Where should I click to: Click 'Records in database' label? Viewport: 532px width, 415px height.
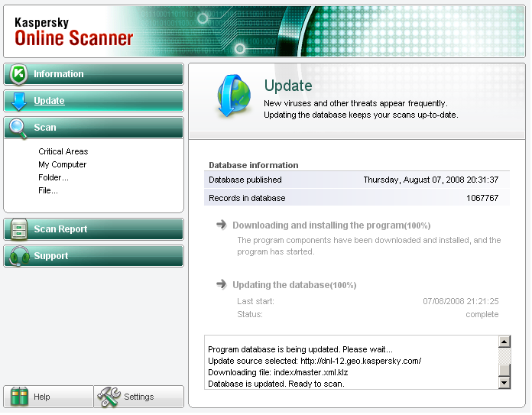point(248,199)
